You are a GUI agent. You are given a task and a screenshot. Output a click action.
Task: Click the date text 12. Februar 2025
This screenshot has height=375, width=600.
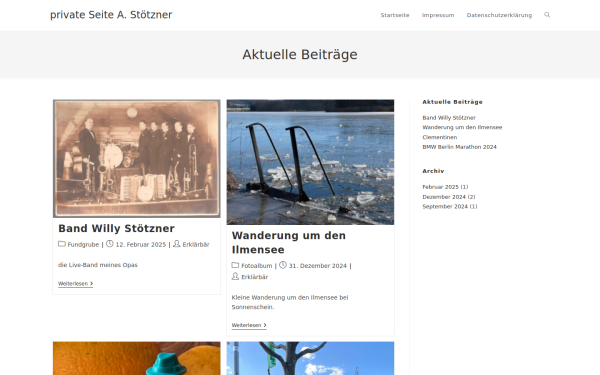pyautogui.click(x=141, y=245)
